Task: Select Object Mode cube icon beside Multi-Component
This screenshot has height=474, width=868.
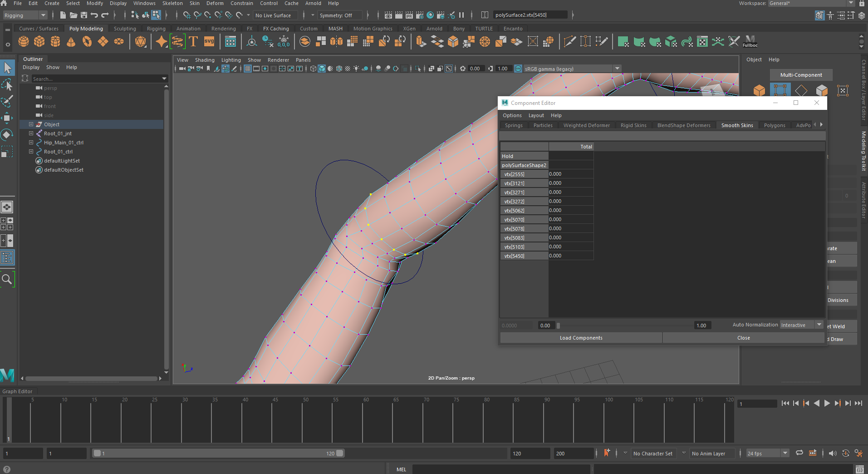Action: 760,90
